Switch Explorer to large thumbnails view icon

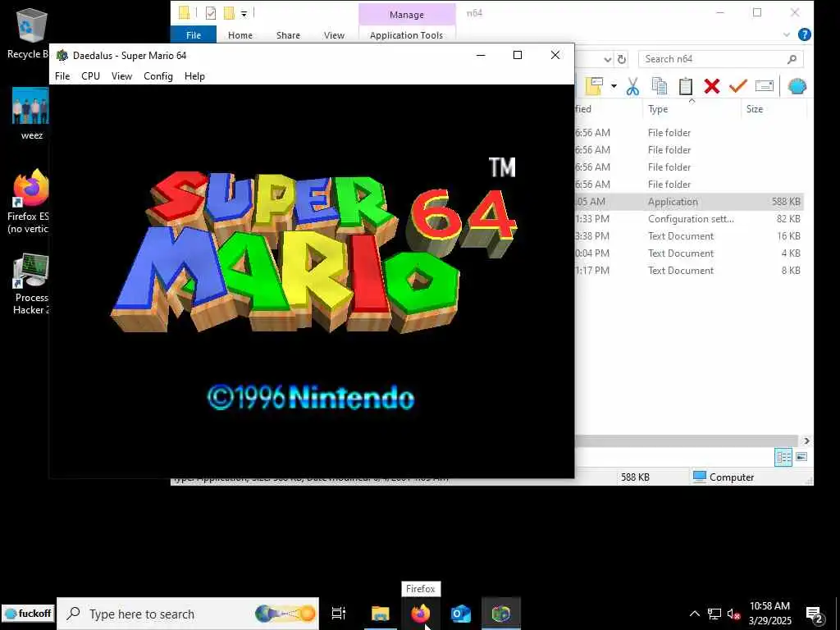(x=801, y=457)
